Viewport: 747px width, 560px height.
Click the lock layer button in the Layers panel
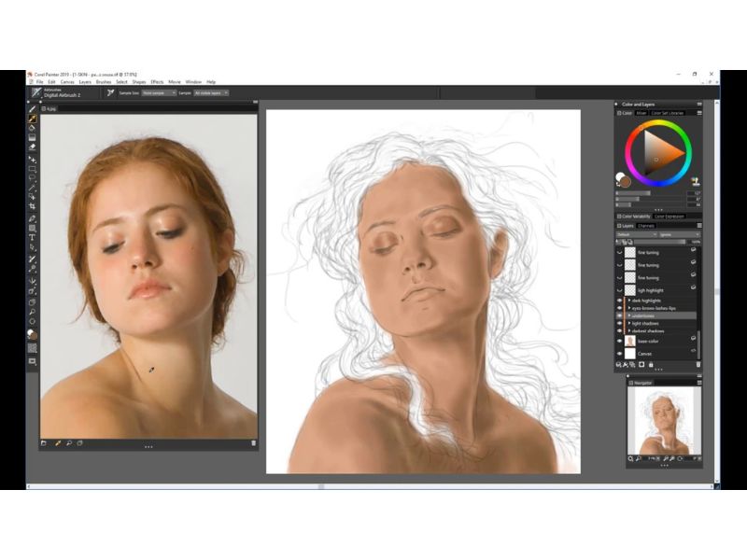651,363
